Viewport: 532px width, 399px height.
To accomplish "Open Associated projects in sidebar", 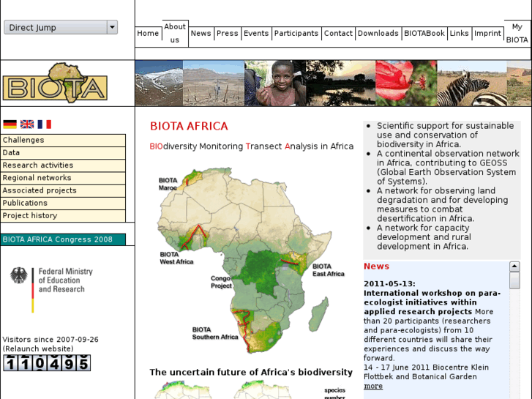I will tap(63, 190).
